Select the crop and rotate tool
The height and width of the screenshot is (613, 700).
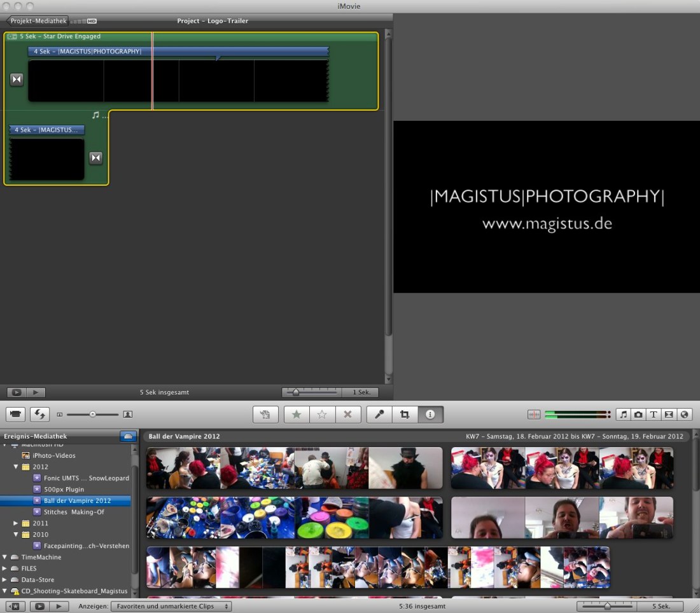[405, 415]
